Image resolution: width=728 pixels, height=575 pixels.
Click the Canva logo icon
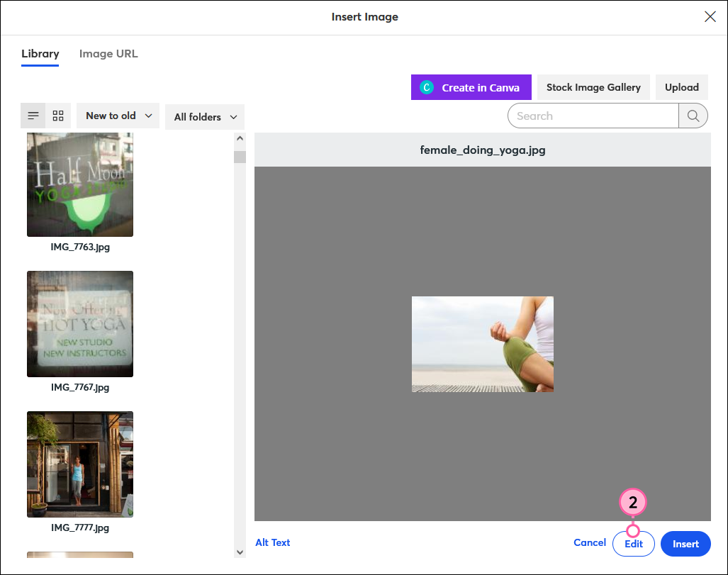click(x=427, y=87)
